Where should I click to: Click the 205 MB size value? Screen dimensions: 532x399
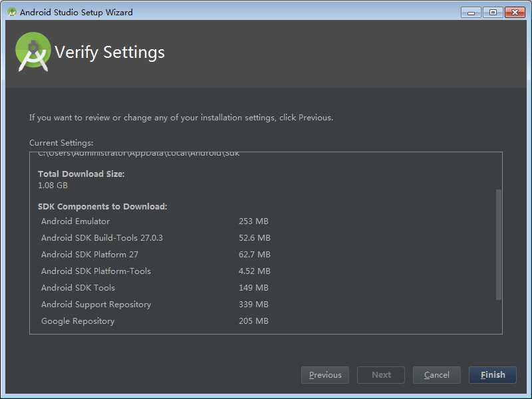pos(253,321)
